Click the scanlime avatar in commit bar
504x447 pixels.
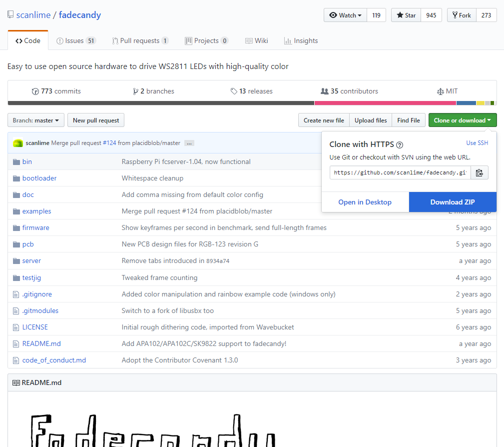[x=17, y=143]
